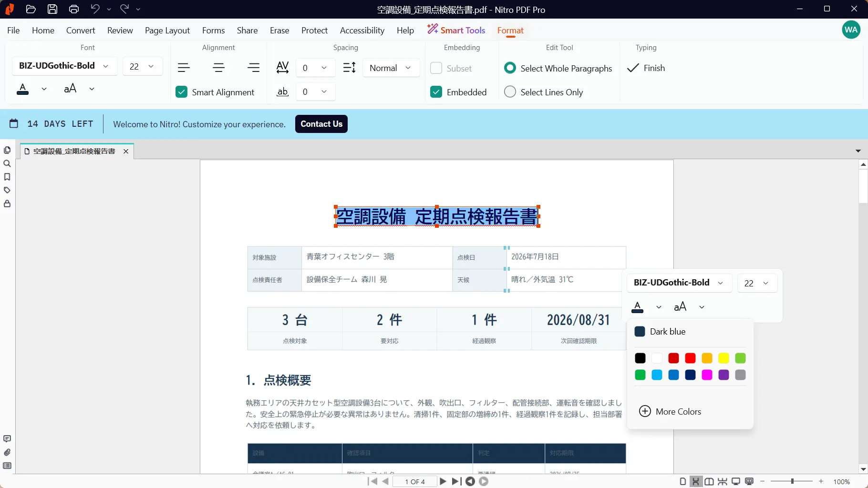This screenshot has width=868, height=488.
Task: Open the Attachments paperclip panel
Action: click(7, 452)
